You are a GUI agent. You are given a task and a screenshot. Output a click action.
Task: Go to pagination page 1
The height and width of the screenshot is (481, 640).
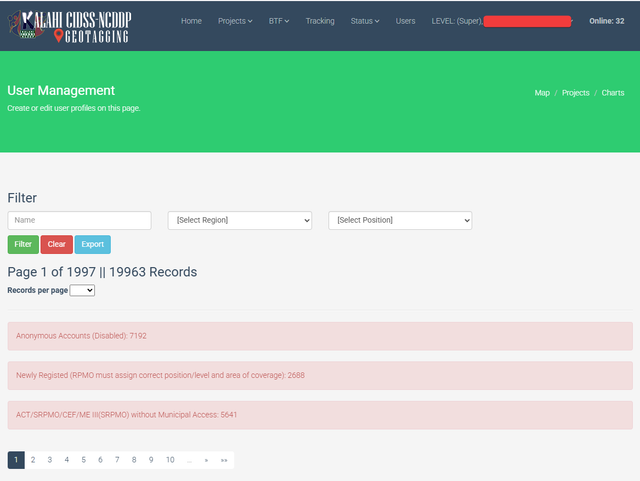16,460
